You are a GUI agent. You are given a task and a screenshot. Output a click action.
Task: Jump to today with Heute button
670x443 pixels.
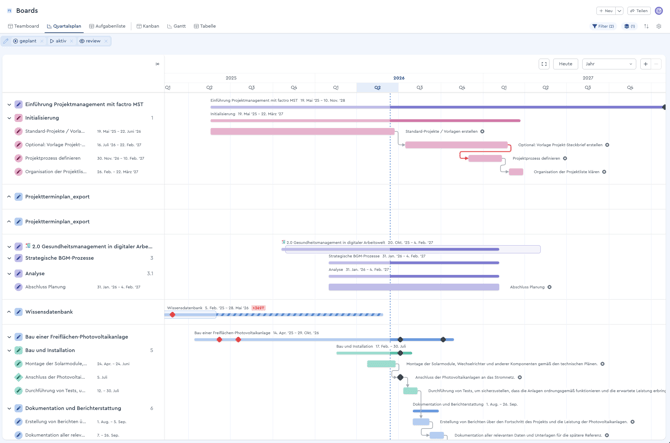point(565,64)
